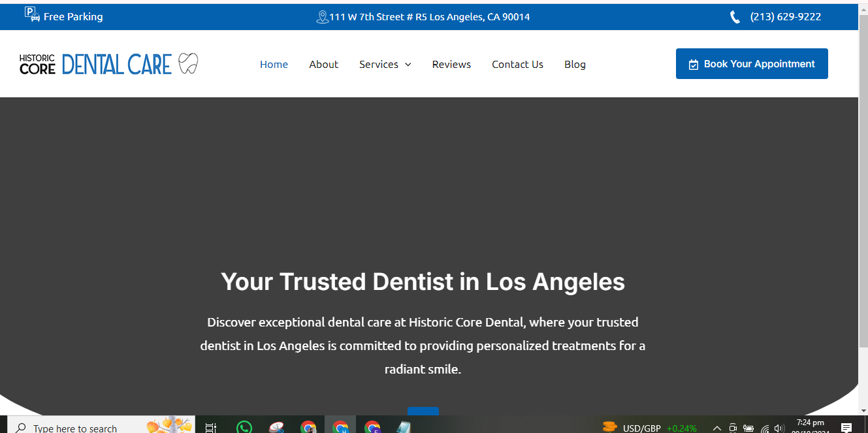Open Task View in the taskbar
Viewport: 868px width, 433px height.
(x=210, y=428)
